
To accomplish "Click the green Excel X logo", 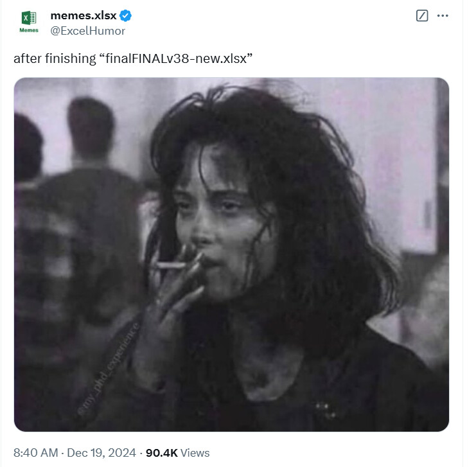I will (29, 18).
